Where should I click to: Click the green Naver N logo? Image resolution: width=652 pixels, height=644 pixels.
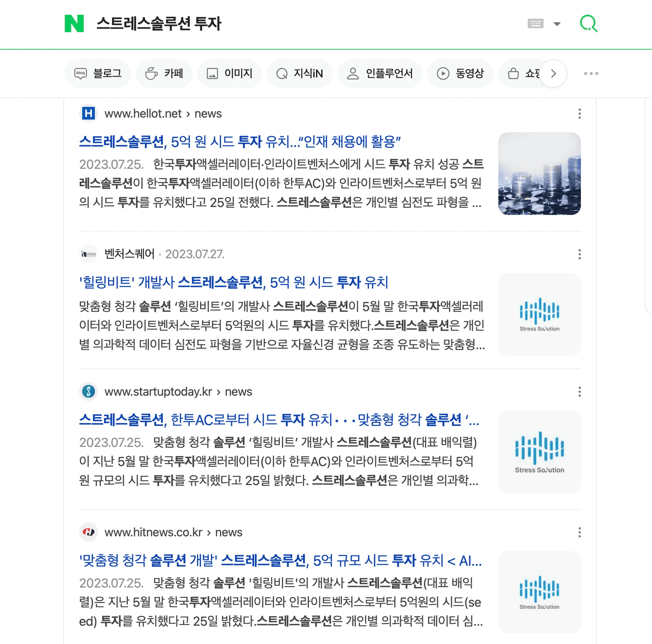[x=74, y=23]
